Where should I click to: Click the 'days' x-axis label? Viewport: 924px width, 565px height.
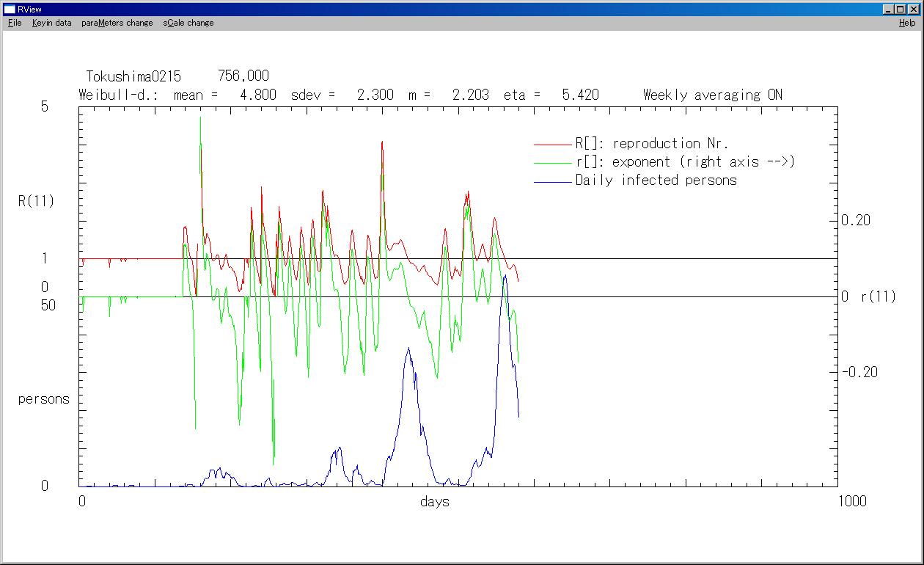[x=434, y=502]
